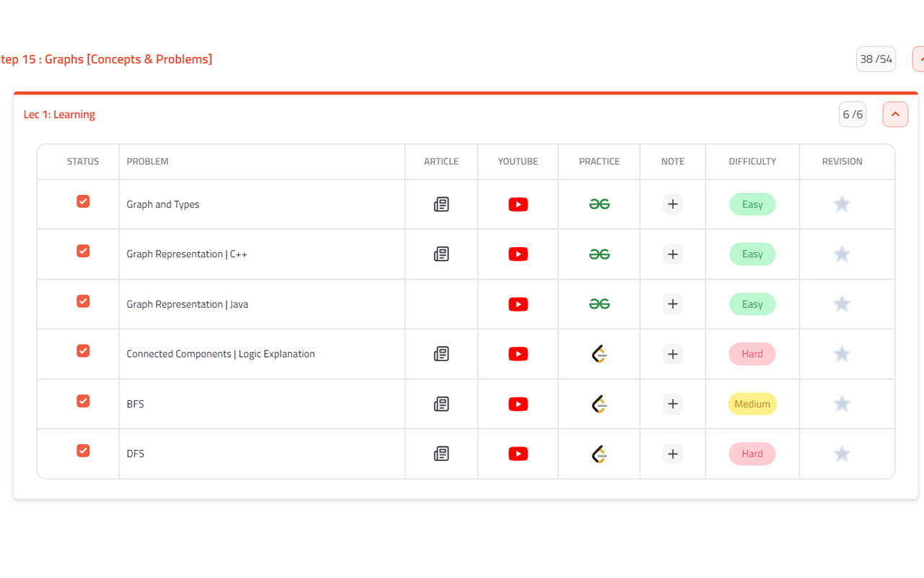
Task: Click Connected Components | Logic Explanation text
Action: pyautogui.click(x=221, y=354)
